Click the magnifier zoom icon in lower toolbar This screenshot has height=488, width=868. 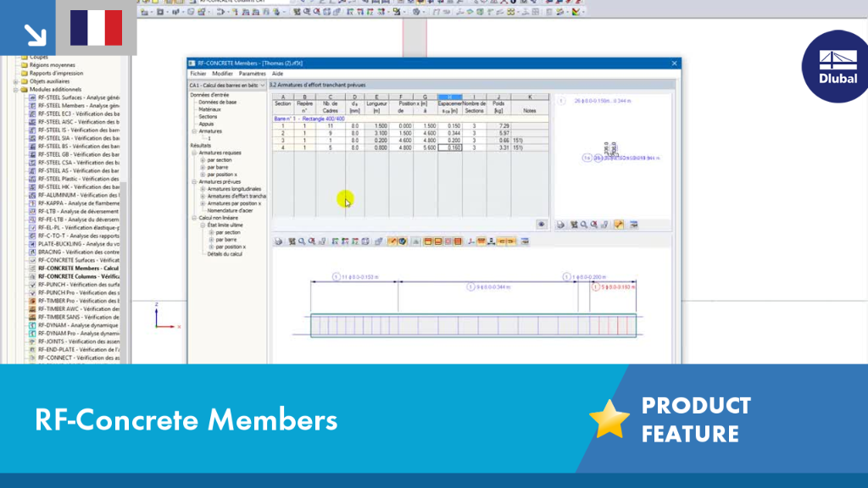pyautogui.click(x=302, y=241)
